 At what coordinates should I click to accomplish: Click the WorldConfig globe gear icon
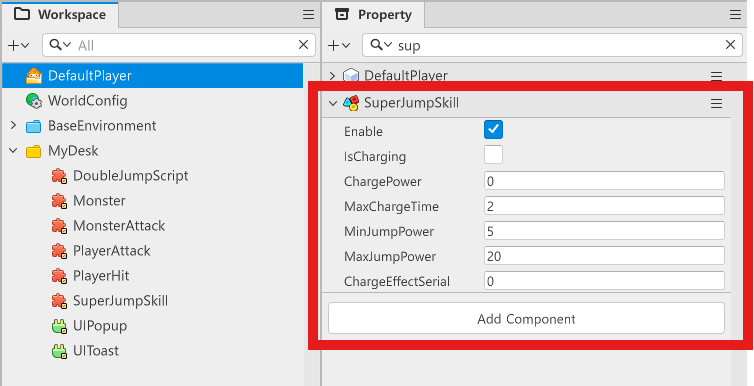tap(34, 101)
